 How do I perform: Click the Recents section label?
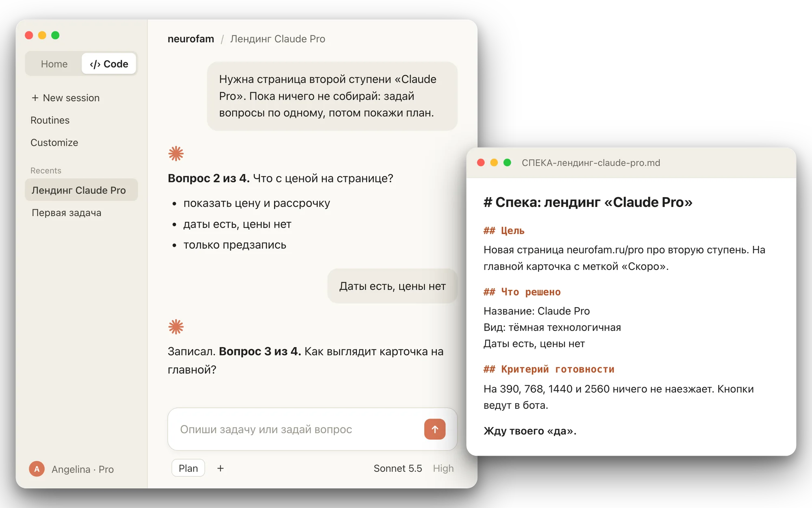point(46,171)
